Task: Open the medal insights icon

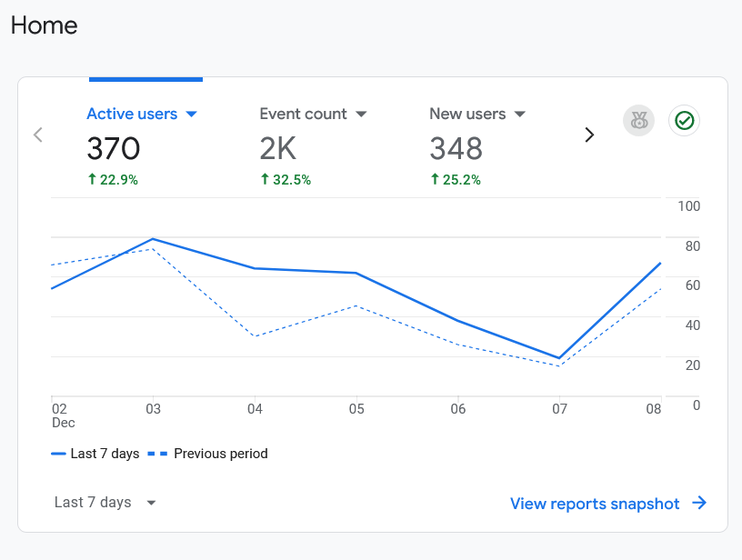Action: 638,120
